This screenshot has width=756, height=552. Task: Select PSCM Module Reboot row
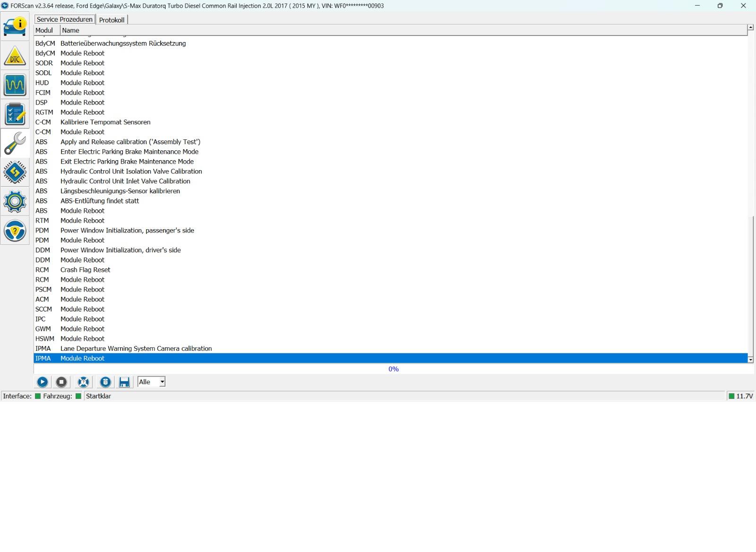coord(391,290)
